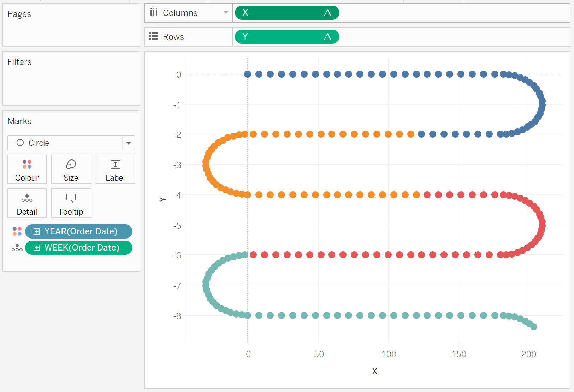Expand the WEEK(Order Date) plus icon

click(37, 248)
